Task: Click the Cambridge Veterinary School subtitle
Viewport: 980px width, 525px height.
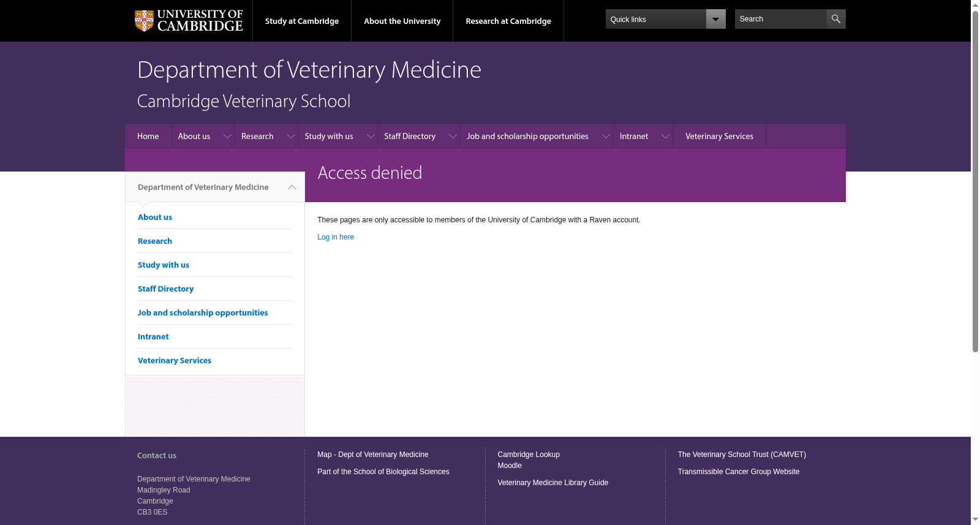Action: (244, 101)
